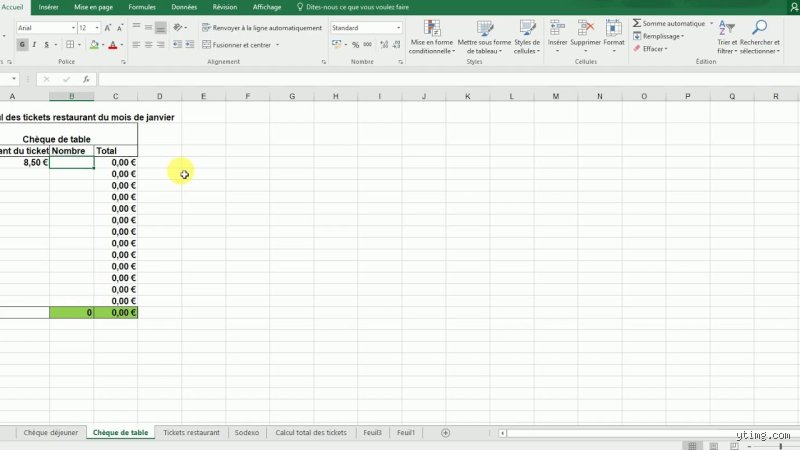This screenshot has height=450, width=800.
Task: Switch to the Tickets restaurant sheet
Action: (191, 433)
